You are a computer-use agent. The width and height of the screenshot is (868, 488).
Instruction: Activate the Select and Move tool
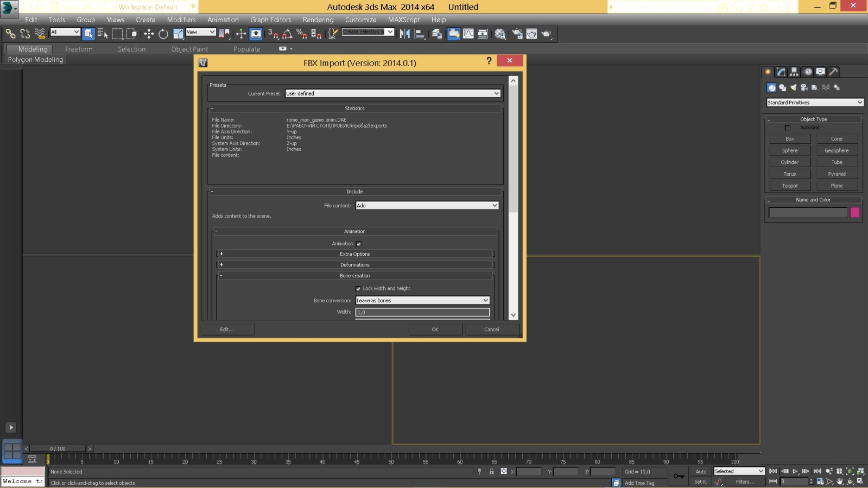149,34
